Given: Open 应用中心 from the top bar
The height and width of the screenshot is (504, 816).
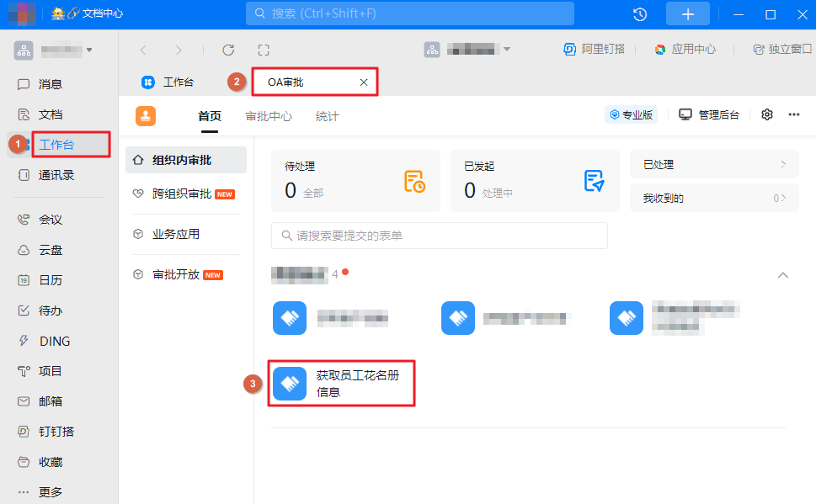Looking at the screenshot, I should [687, 49].
